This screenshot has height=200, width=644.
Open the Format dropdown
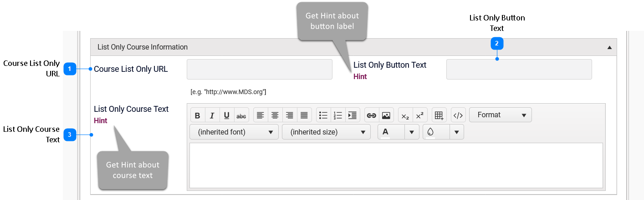[x=500, y=115]
